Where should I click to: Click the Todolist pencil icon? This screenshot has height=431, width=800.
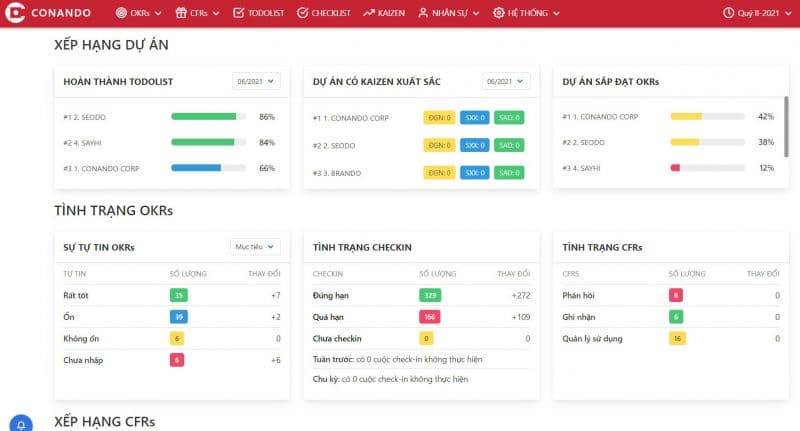(x=239, y=13)
